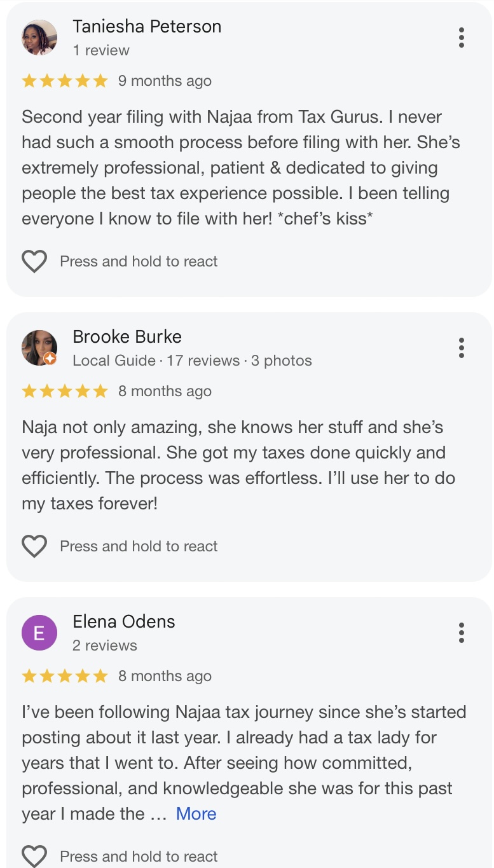The height and width of the screenshot is (868, 494).
Task: Tap Elena Odens' name
Action: [124, 621]
